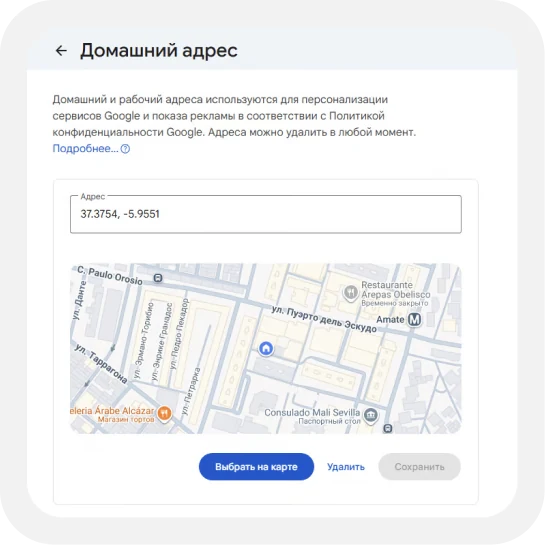
Task: Click the C. Paulo Orosio street label
Action: 110,276
